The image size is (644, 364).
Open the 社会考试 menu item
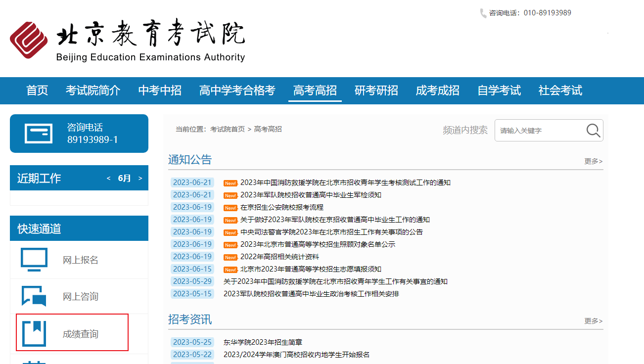point(559,91)
